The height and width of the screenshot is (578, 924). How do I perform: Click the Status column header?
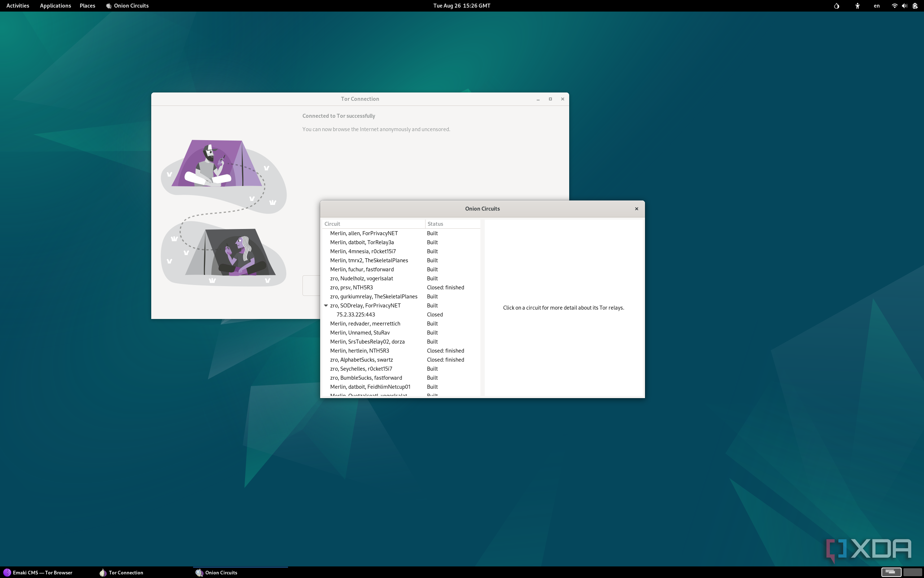(x=453, y=224)
